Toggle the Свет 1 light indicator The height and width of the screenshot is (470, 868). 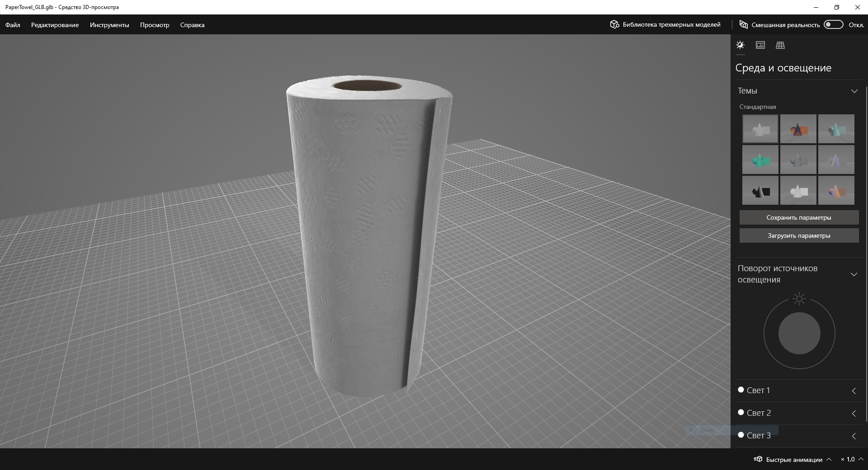point(741,390)
